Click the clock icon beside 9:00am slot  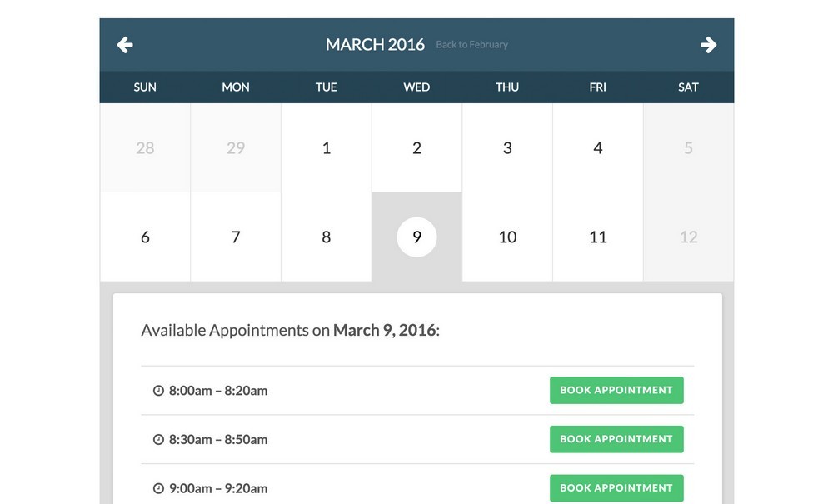[158, 488]
